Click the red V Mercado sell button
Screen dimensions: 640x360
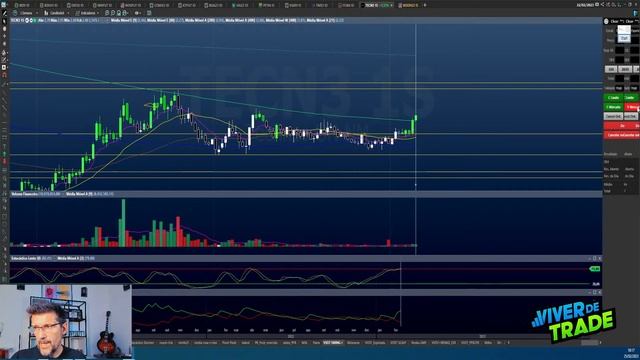632,107
